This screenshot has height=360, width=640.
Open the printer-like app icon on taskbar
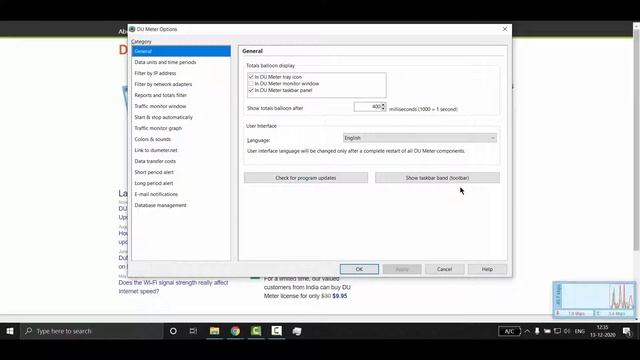(297, 331)
